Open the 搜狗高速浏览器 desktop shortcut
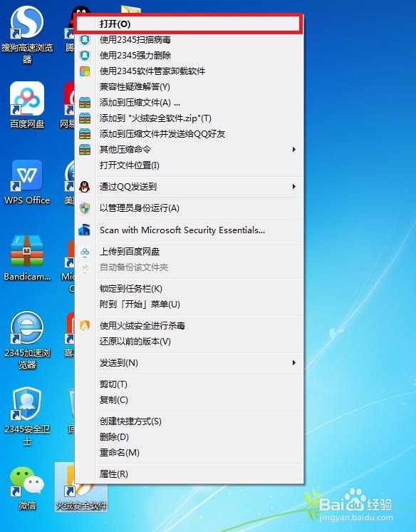The height and width of the screenshot is (532, 416). (27, 35)
